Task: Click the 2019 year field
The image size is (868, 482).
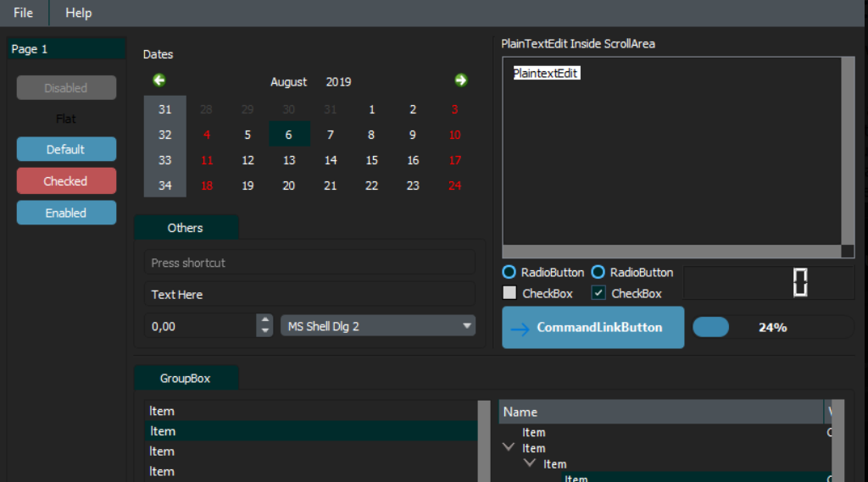Action: (338, 82)
